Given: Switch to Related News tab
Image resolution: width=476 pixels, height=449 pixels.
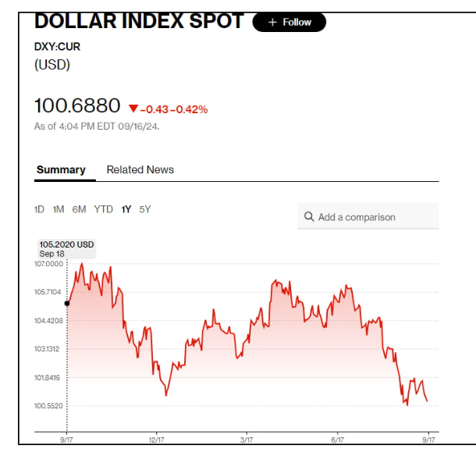Looking at the screenshot, I should coord(140,169).
